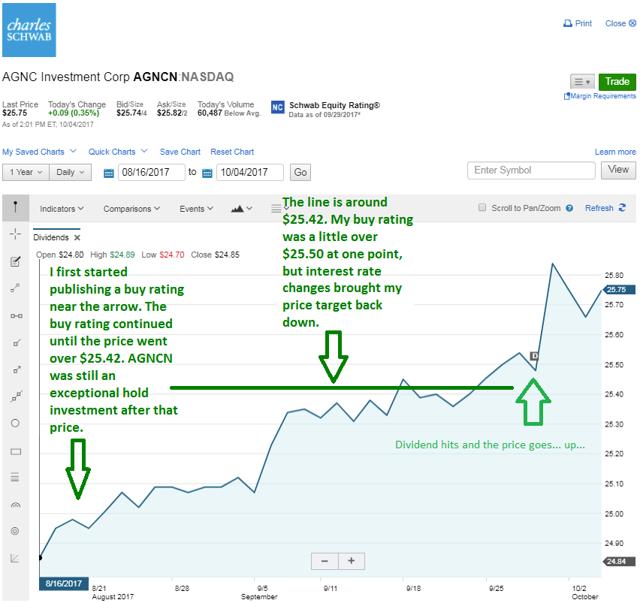640x603 pixels.
Task: Click the start date field 08/16/2017
Action: tap(151, 172)
